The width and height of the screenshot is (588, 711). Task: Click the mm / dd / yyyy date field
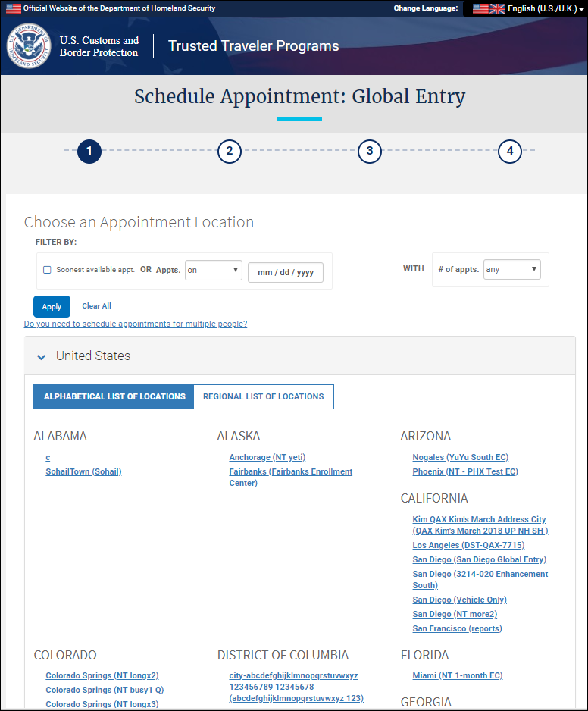286,273
